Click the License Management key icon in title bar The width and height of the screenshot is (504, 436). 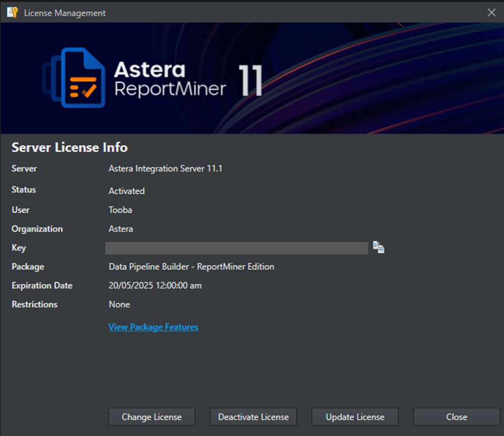(x=12, y=12)
